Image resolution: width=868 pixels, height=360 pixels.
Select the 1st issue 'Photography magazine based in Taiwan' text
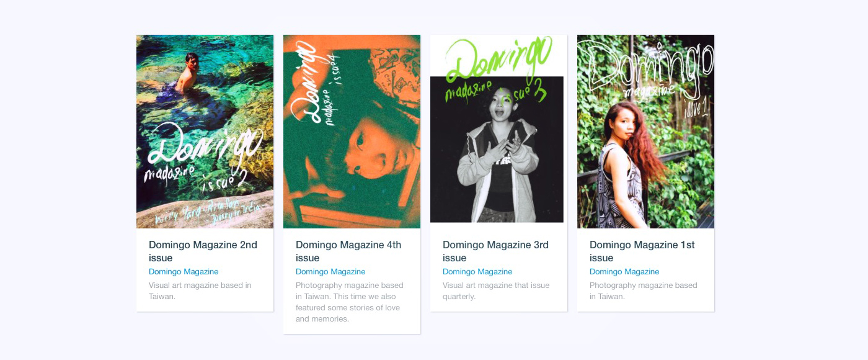(644, 291)
